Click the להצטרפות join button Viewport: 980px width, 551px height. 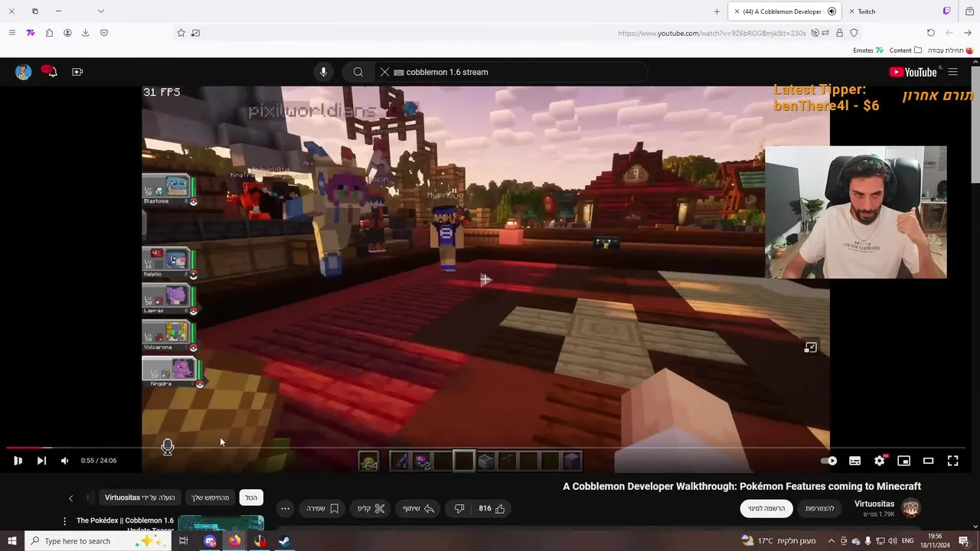pyautogui.click(x=819, y=508)
